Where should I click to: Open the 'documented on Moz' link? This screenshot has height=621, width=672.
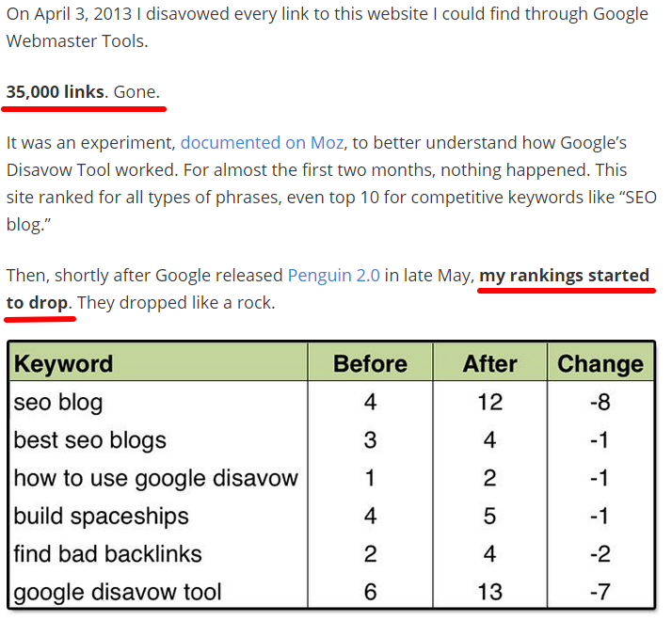[262, 143]
